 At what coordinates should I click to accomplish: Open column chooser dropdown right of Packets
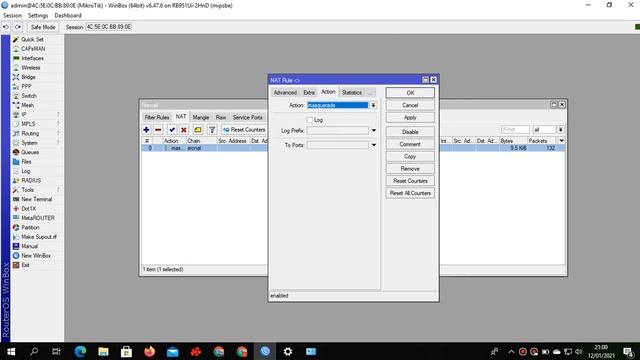(x=562, y=141)
